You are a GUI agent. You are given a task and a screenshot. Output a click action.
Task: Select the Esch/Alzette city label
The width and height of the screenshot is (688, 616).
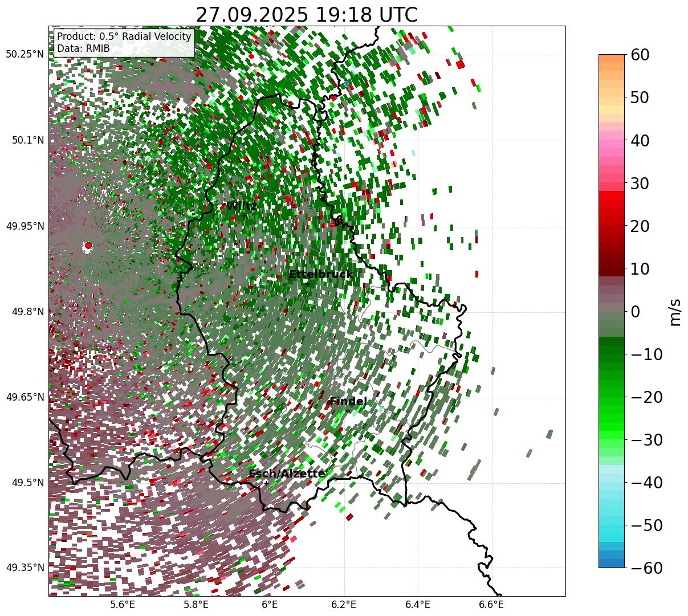coord(287,474)
